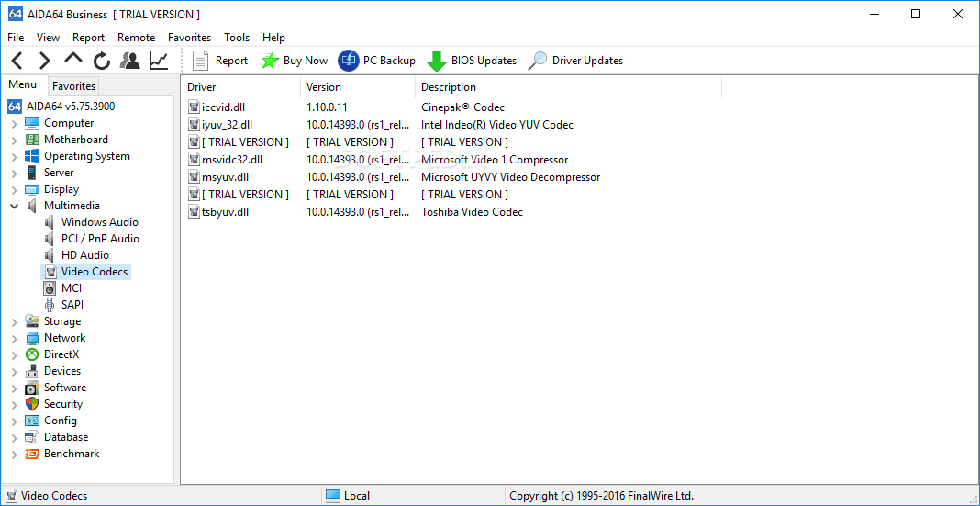Sort by the Driver column header
The image size is (980, 506).
point(240,87)
